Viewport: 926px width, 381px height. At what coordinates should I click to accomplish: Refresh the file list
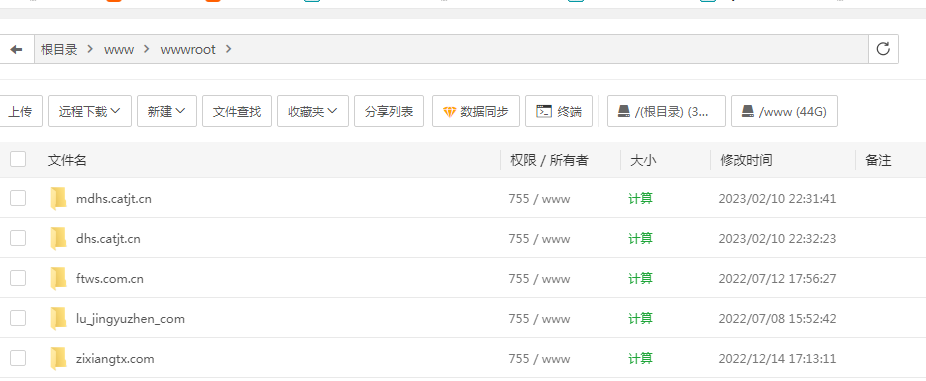[x=883, y=49]
